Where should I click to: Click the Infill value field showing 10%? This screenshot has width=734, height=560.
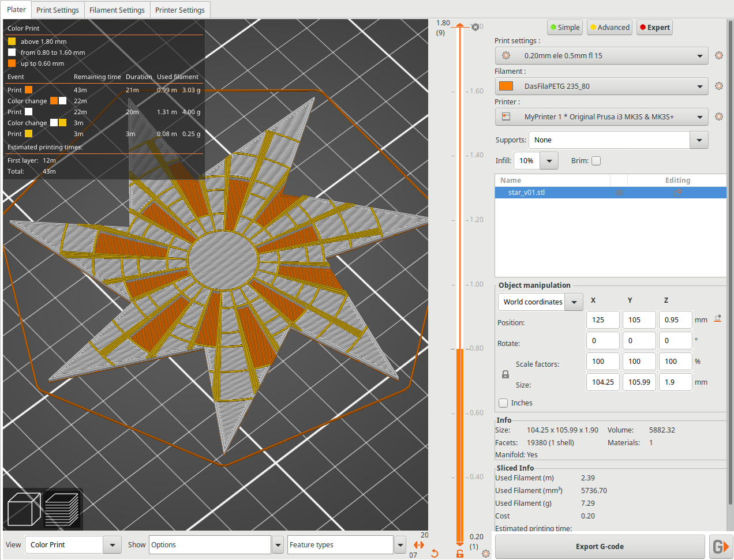point(527,161)
